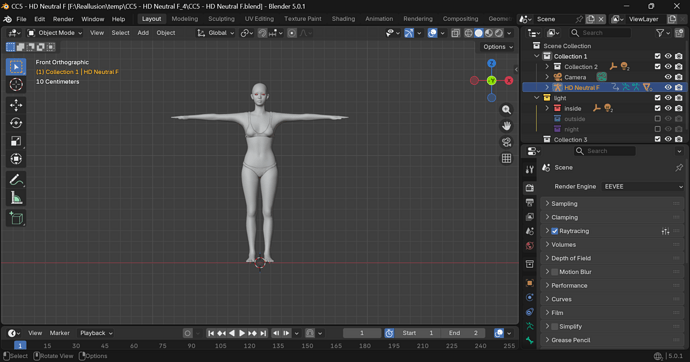690x362 pixels.
Task: Jump to the timeline start frame
Action: point(211,333)
